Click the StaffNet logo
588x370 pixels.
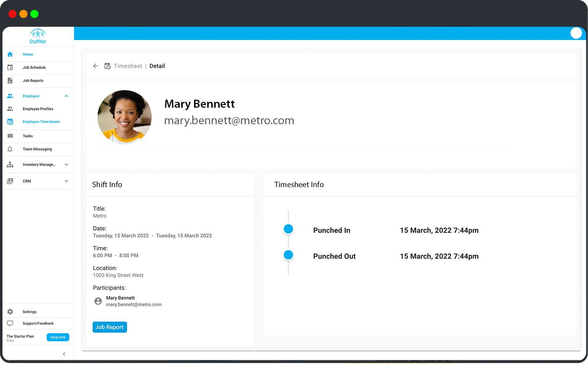[x=38, y=37]
